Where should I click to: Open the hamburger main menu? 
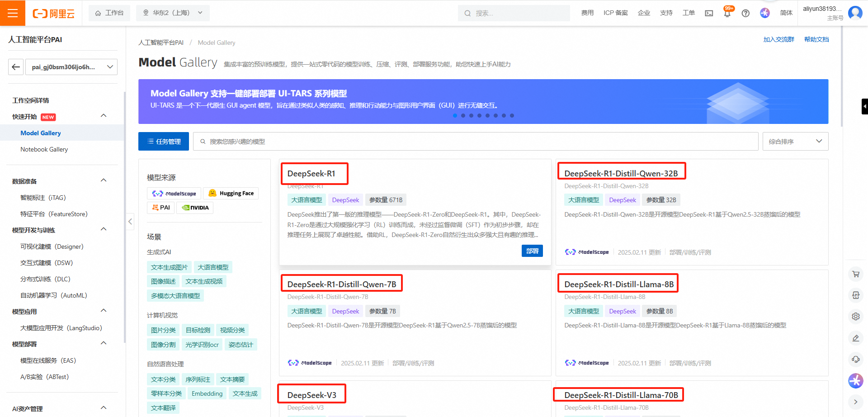click(x=13, y=13)
